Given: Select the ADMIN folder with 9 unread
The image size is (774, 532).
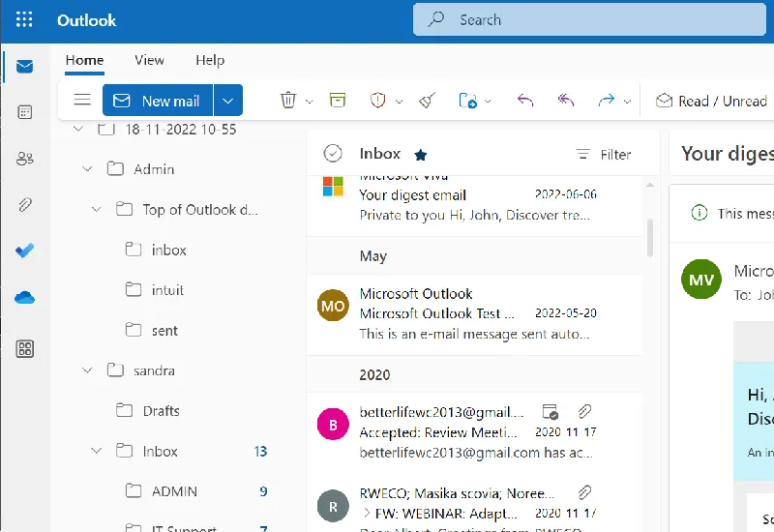Looking at the screenshot, I should (174, 491).
